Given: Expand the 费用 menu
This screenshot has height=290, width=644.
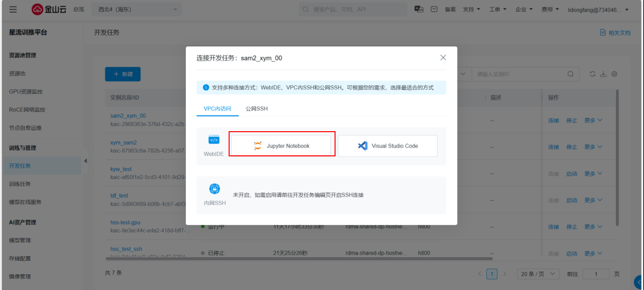Looking at the screenshot, I should tap(550, 9).
